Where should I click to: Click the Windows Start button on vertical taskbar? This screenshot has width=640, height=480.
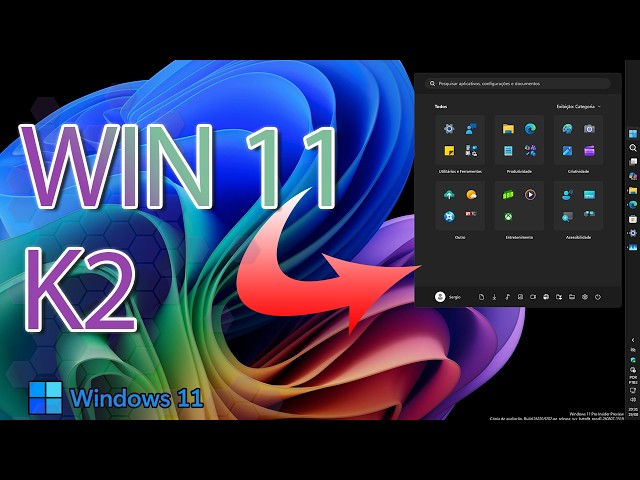tap(633, 134)
